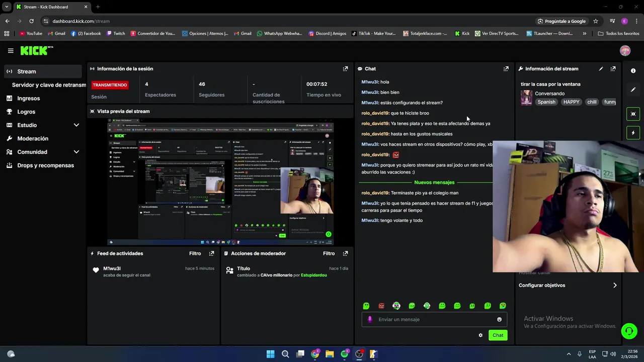Open Filtro in Feed de actividades

pos(195,253)
